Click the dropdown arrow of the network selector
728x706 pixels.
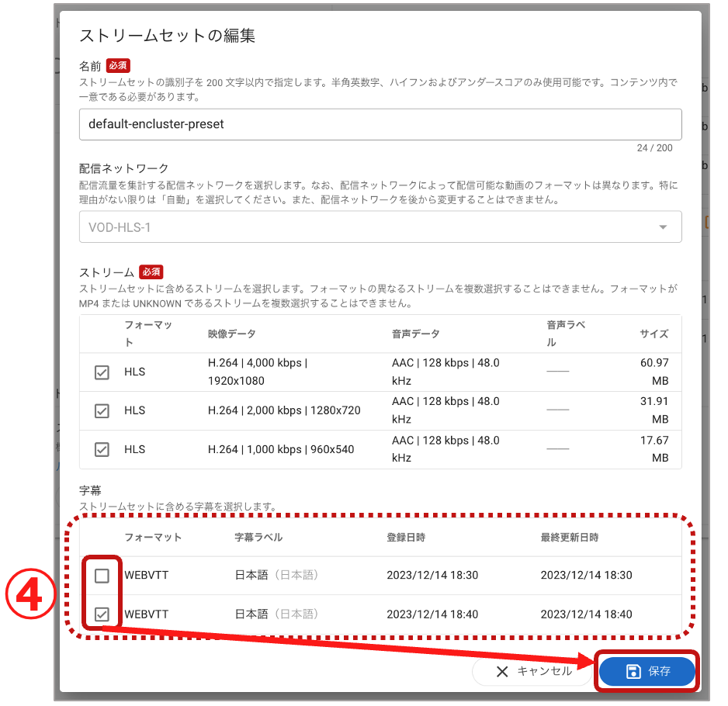point(663,227)
